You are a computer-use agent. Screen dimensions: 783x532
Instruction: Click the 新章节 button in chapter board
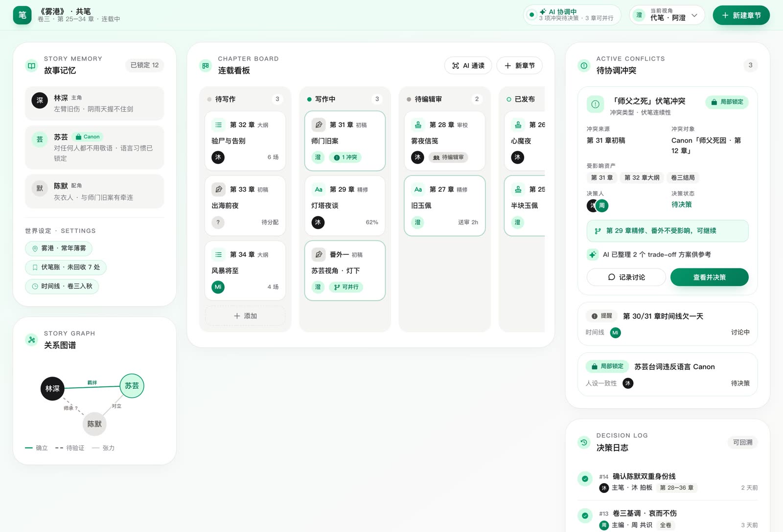coord(519,66)
